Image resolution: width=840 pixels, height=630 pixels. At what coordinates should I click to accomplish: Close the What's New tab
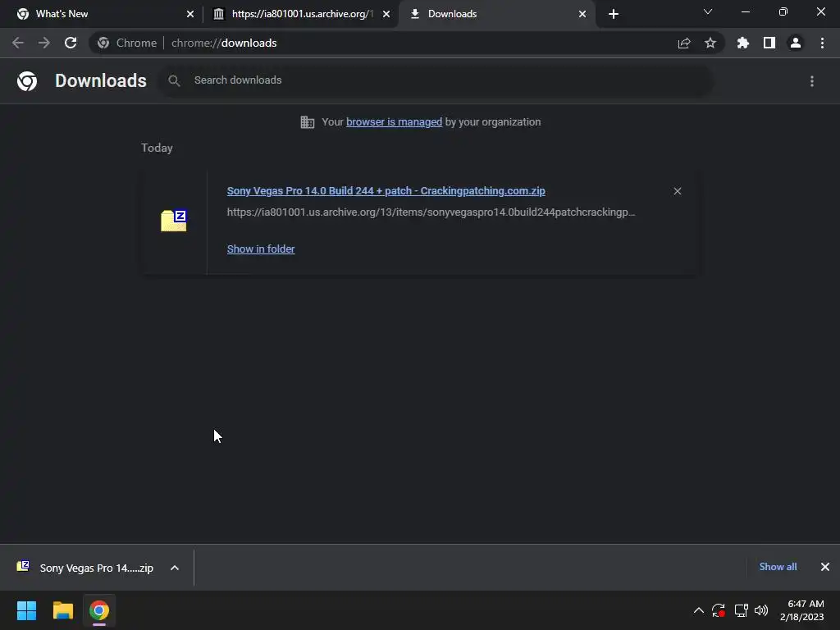tap(190, 14)
